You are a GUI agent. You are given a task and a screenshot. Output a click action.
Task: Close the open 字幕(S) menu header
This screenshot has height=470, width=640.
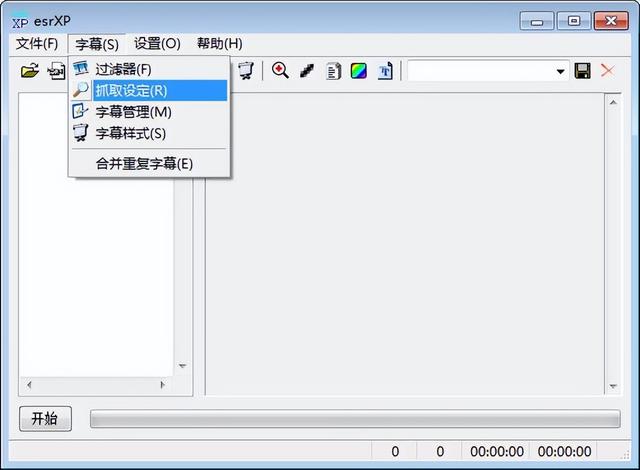point(97,44)
